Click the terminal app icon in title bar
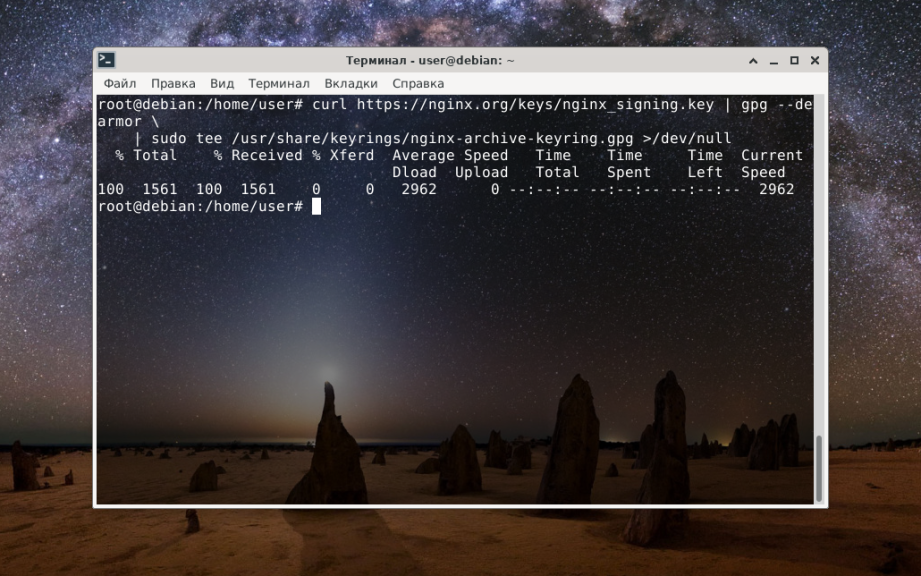Image resolution: width=921 pixels, height=576 pixels. coord(107,61)
